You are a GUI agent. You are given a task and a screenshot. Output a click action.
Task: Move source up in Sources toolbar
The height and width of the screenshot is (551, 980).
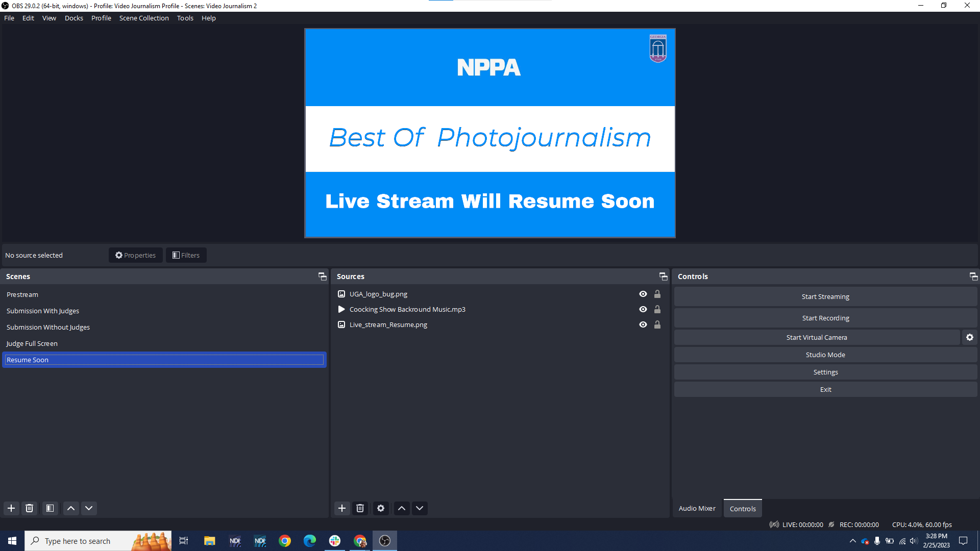coord(402,508)
